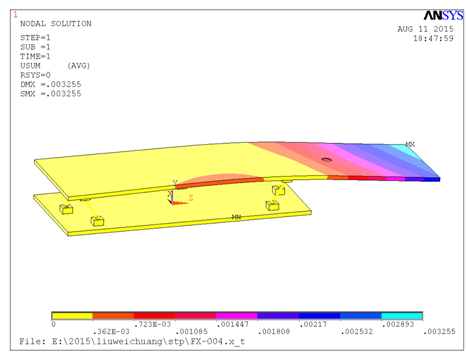Click the NODAL SOLUTION title text
The width and height of the screenshot is (467, 360).
click(x=56, y=24)
